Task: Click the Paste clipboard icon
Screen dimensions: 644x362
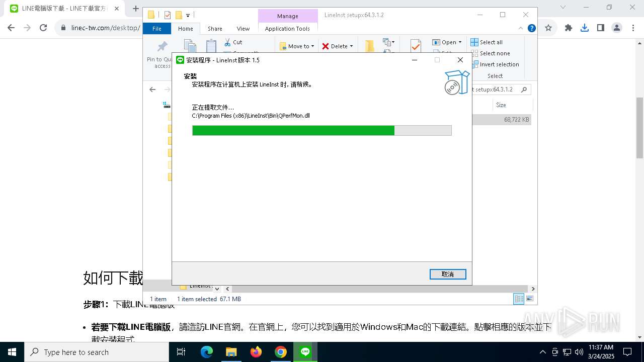Action: click(211, 46)
